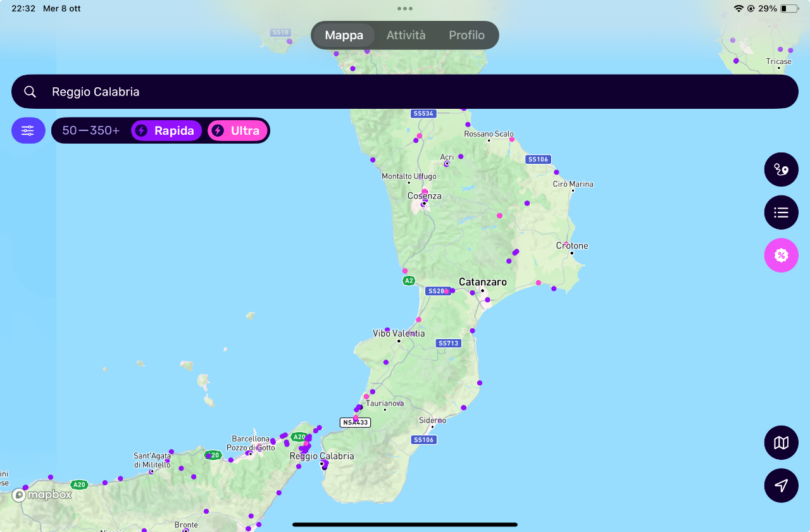This screenshot has height=532, width=810.
Task: Tap the Crotone city label
Action: [x=572, y=245]
